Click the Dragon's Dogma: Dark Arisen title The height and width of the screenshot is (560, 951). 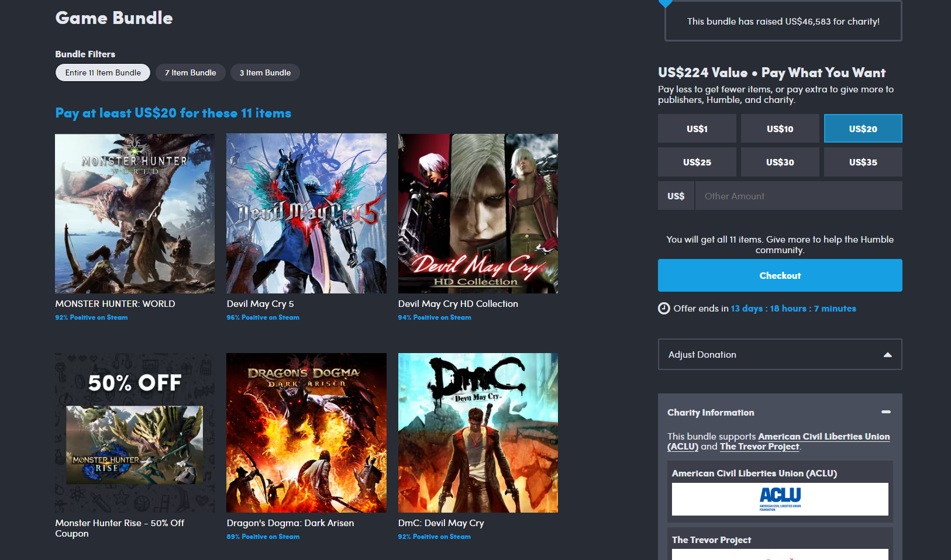[x=290, y=523]
